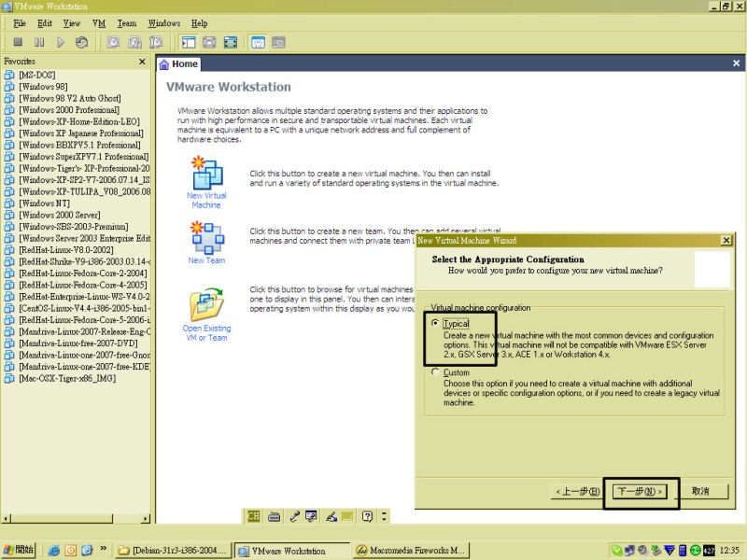
Task: Open the Windows menu
Action: (164, 23)
